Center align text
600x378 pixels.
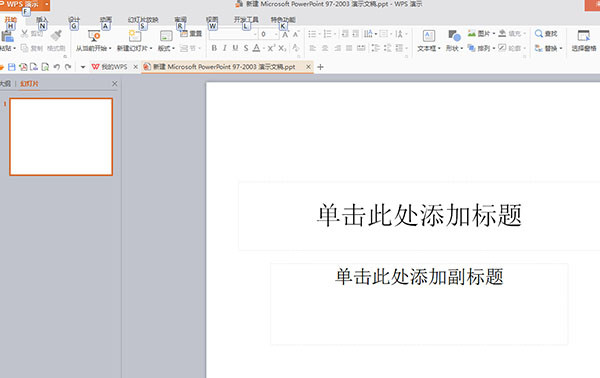pyautogui.click(x=325, y=48)
